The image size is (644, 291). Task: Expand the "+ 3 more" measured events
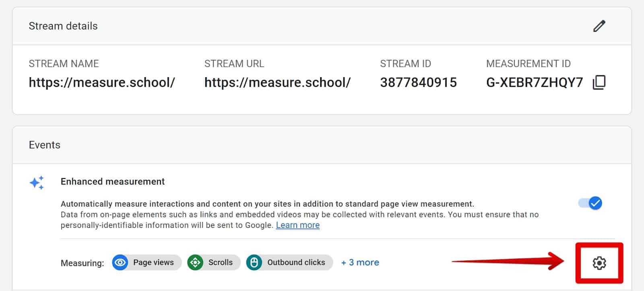360,262
